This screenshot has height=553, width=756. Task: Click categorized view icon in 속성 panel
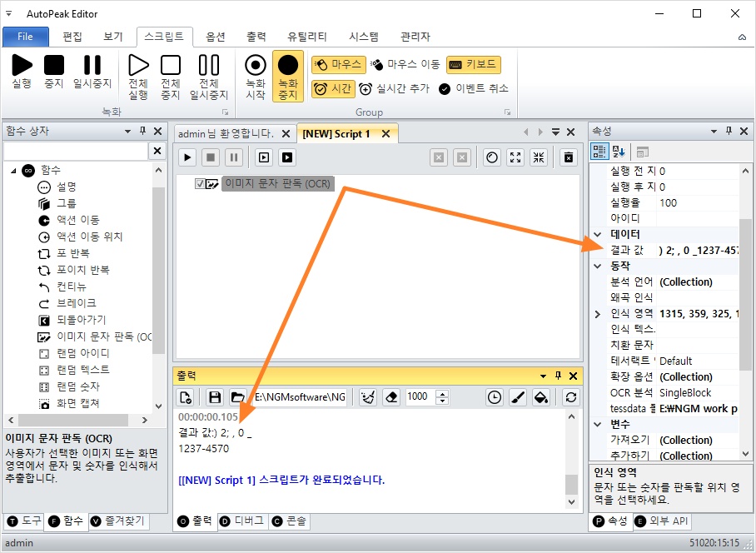[x=599, y=152]
